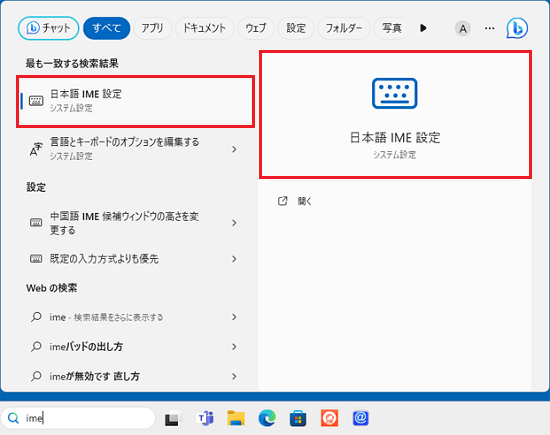The image size is (550, 435).
Task: Click the magnifier icon in the taskbar search box
Action: (13, 418)
